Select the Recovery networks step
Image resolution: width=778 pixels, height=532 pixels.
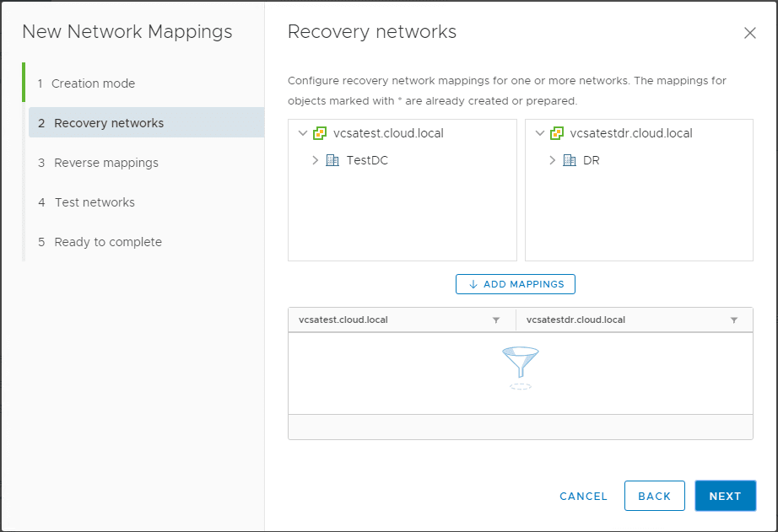click(109, 123)
